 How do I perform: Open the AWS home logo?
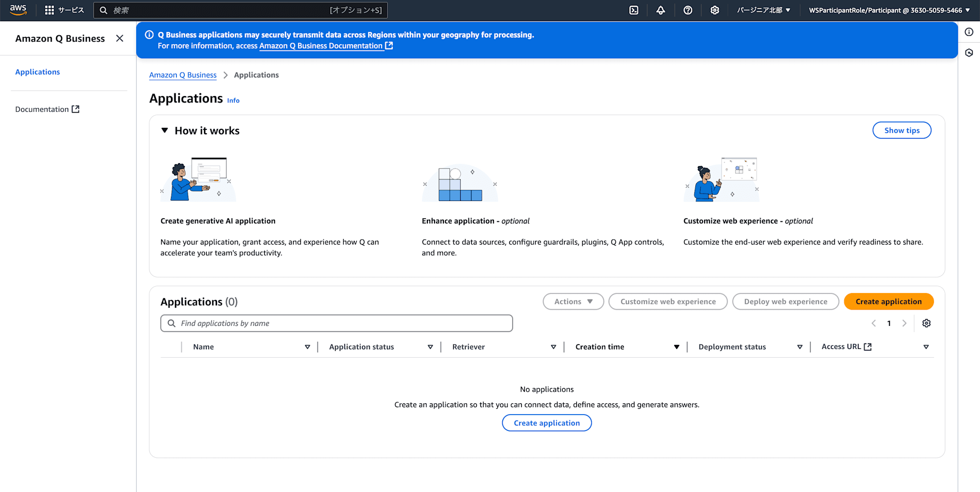pyautogui.click(x=18, y=10)
